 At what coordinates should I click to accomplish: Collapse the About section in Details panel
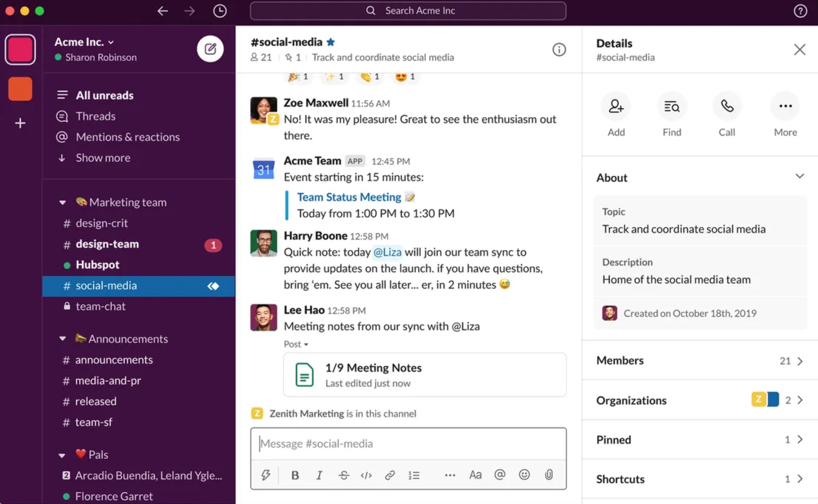tap(799, 177)
